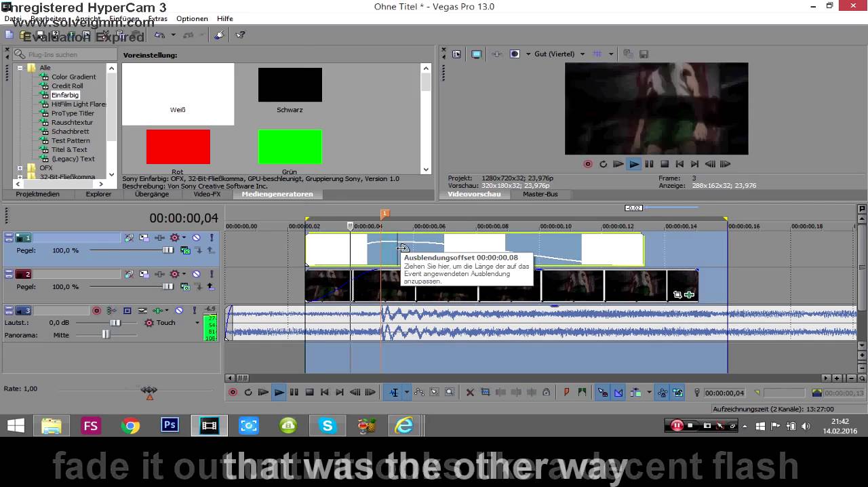The height and width of the screenshot is (487, 868).
Task: Select the Grün color preset
Action: (x=290, y=148)
